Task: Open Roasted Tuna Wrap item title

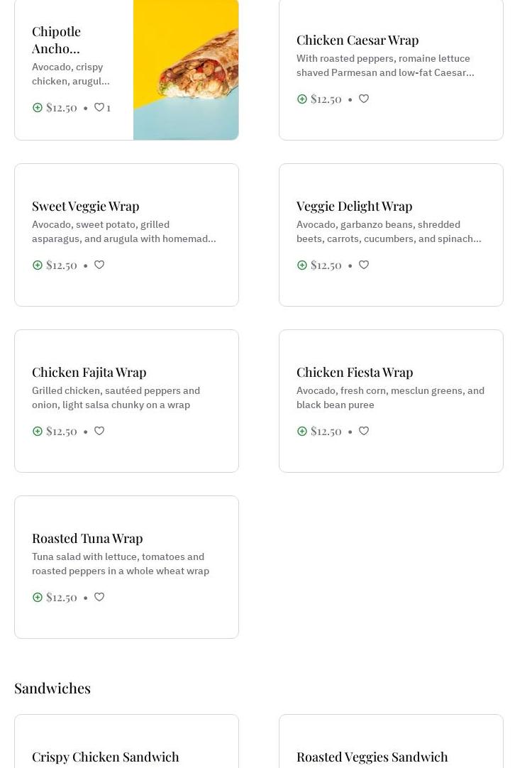Action: tap(87, 538)
